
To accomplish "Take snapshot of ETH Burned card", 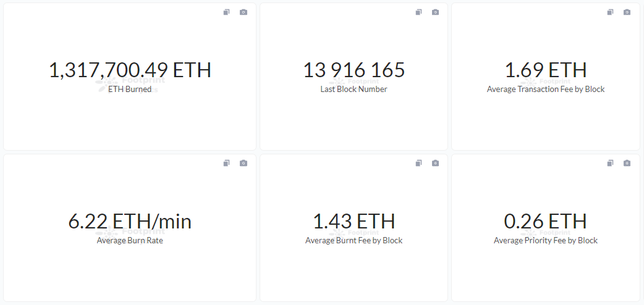I will (244, 12).
